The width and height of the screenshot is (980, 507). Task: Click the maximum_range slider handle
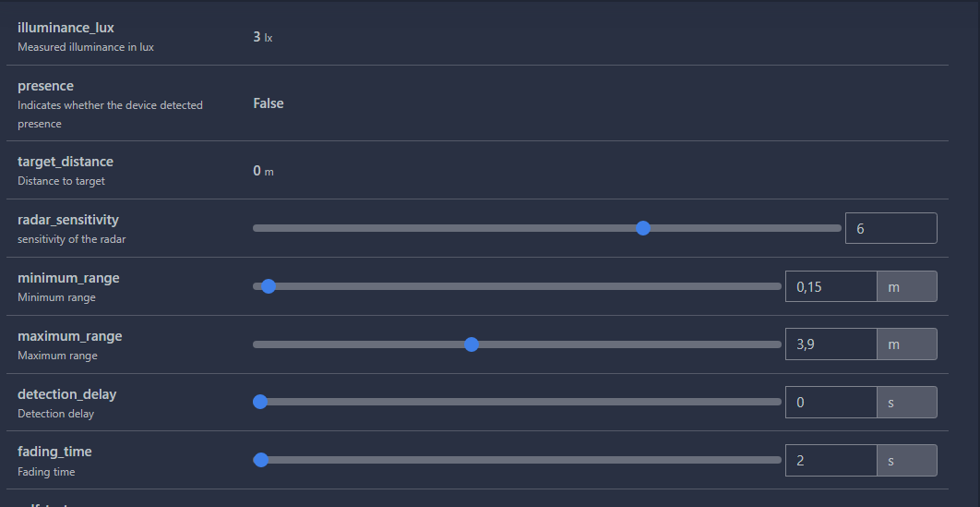point(472,344)
